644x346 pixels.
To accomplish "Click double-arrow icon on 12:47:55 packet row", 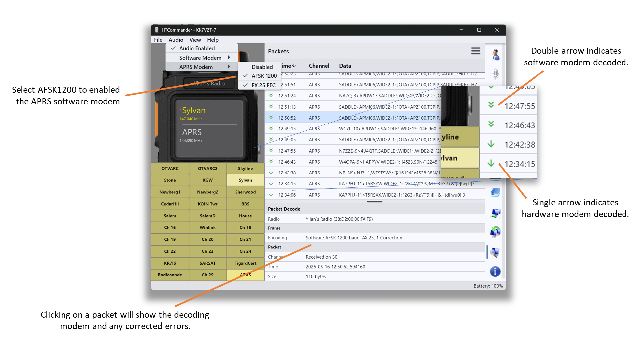I will [x=271, y=150].
